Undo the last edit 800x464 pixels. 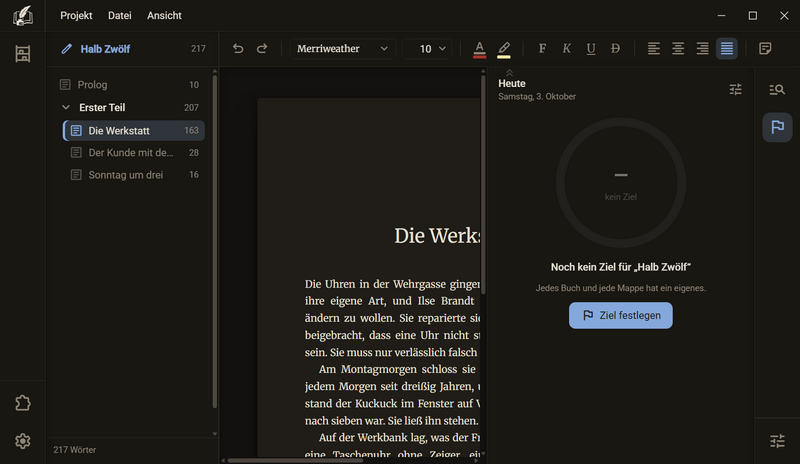click(238, 48)
